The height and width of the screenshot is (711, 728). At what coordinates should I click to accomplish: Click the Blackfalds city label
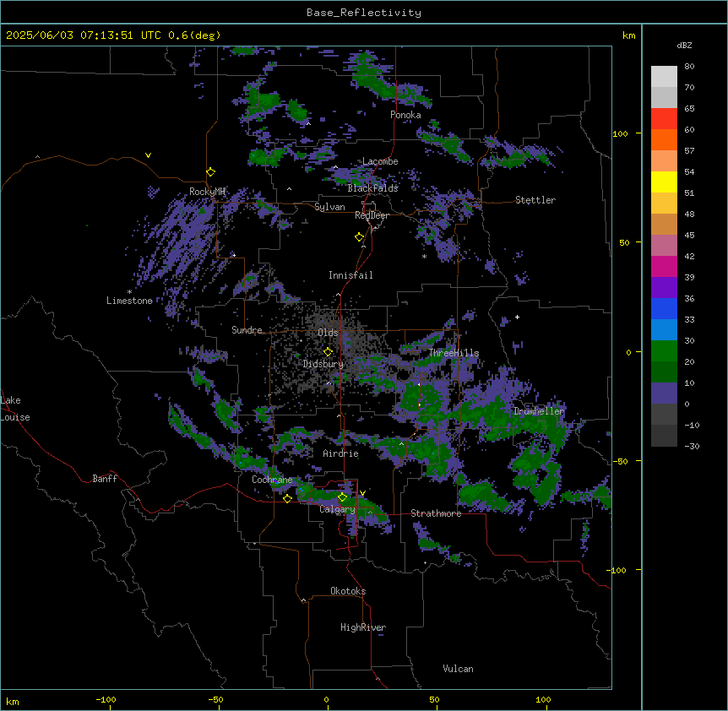point(372,188)
